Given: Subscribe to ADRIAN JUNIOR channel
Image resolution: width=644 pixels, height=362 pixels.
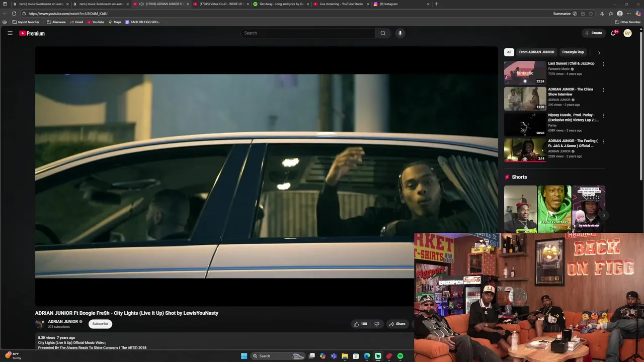Looking at the screenshot, I should coord(100,324).
